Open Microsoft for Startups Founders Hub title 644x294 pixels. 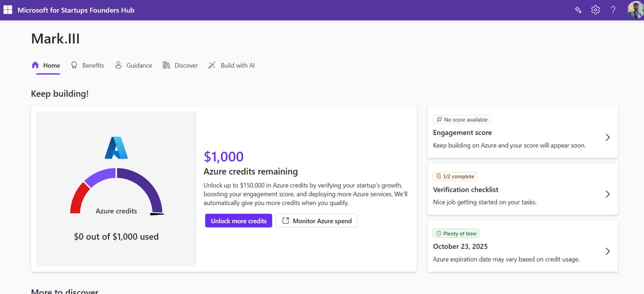tap(76, 10)
